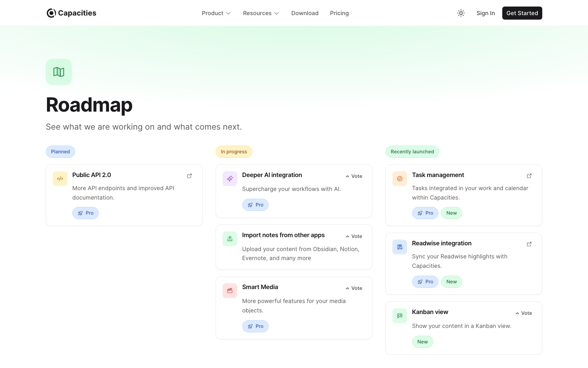Open external link for Readwise integration

(529, 244)
